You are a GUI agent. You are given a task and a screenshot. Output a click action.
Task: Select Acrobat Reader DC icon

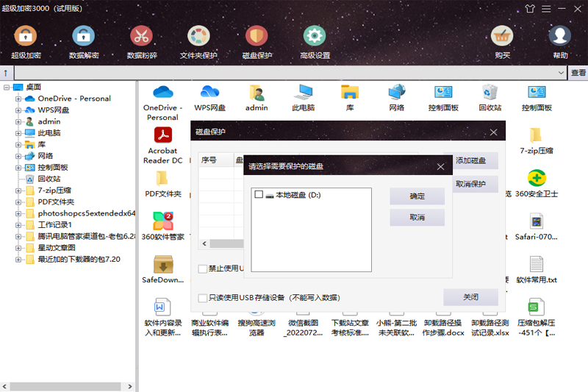pyautogui.click(x=162, y=146)
